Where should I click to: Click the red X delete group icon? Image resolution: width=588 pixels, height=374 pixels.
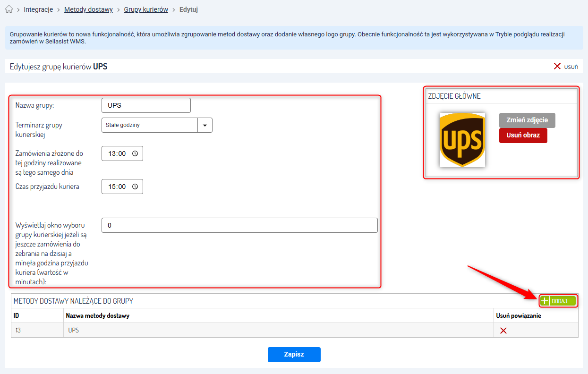click(x=557, y=67)
